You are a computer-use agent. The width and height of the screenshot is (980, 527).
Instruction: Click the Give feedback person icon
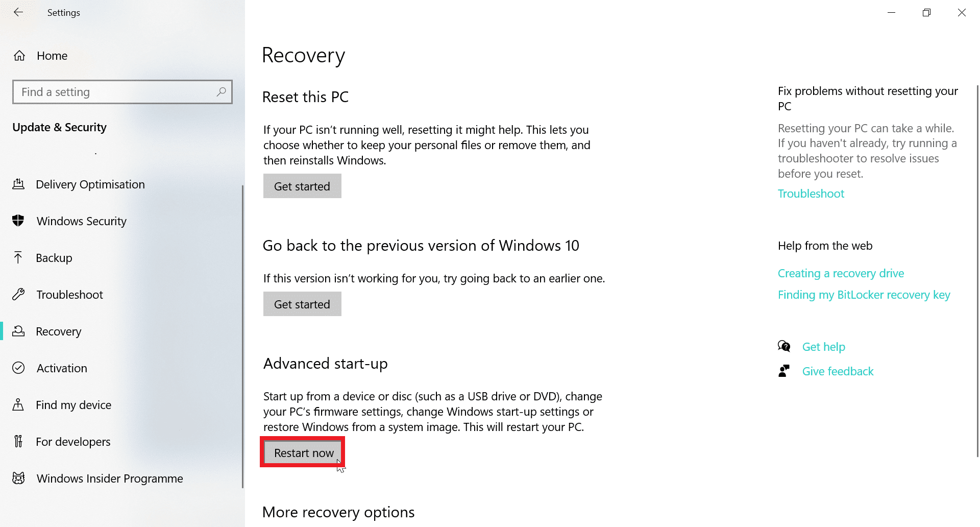click(785, 371)
